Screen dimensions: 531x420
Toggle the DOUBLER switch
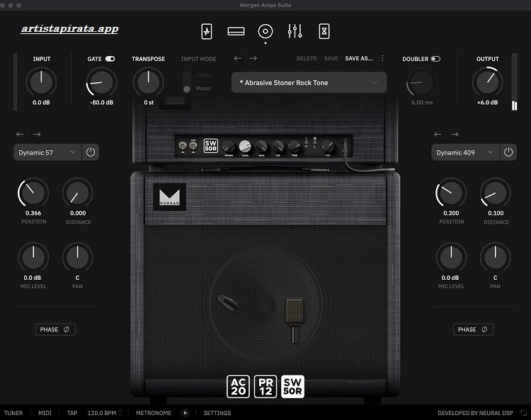pyautogui.click(x=435, y=59)
